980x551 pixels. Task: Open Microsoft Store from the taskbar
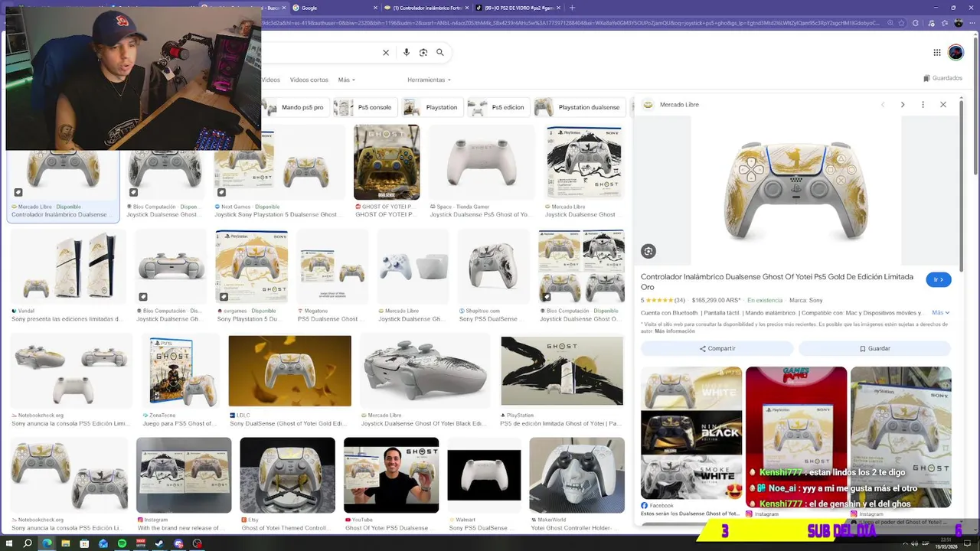pos(85,543)
